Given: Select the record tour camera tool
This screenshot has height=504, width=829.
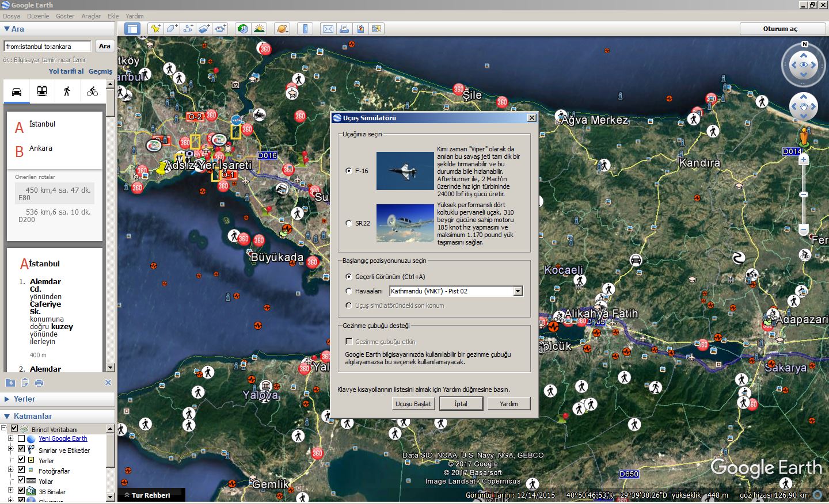Looking at the screenshot, I should pos(220,29).
